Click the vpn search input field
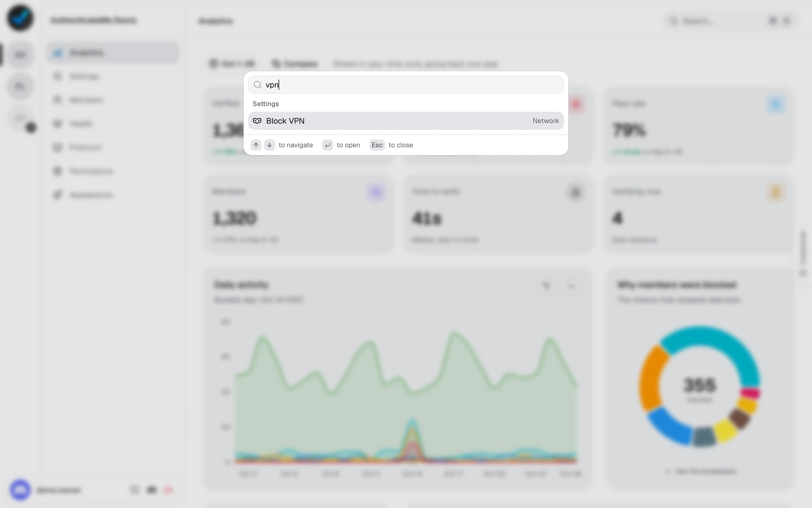Screen dimensions: 812x508 (406, 85)
